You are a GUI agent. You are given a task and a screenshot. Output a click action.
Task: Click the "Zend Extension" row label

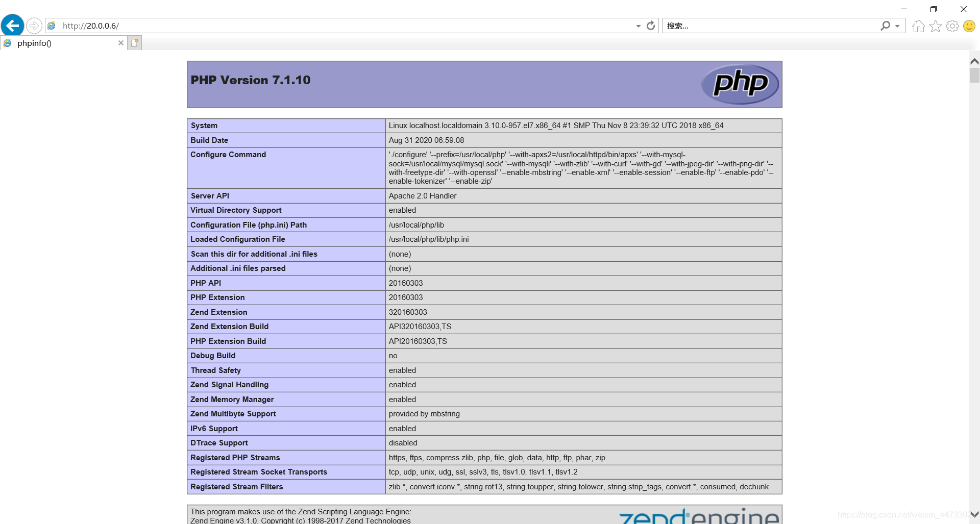pos(219,312)
